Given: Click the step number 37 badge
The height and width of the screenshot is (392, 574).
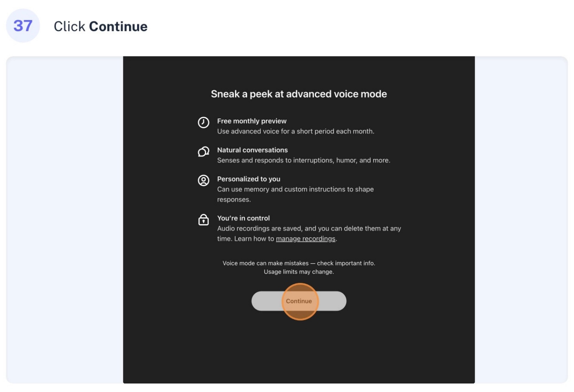Looking at the screenshot, I should point(23,26).
